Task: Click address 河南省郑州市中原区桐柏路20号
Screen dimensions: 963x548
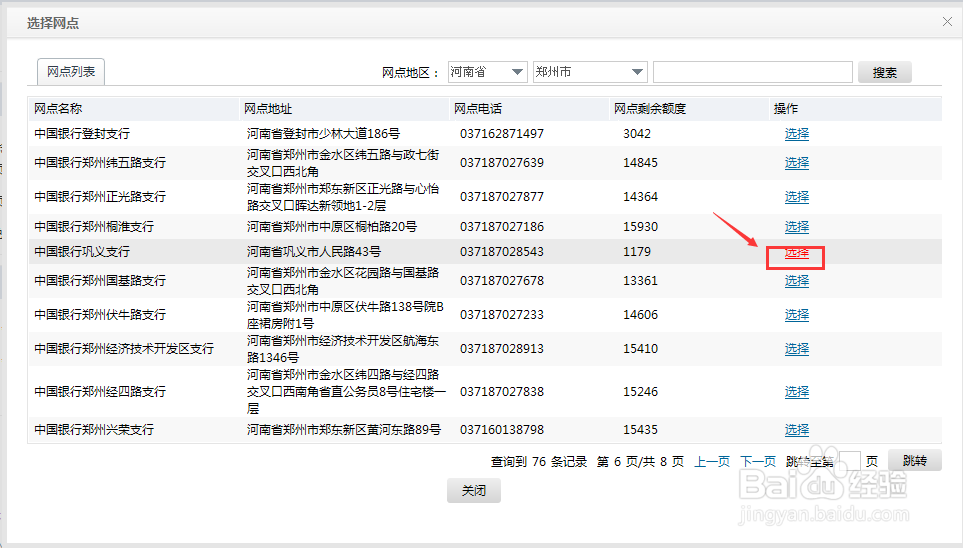Action: pos(332,227)
